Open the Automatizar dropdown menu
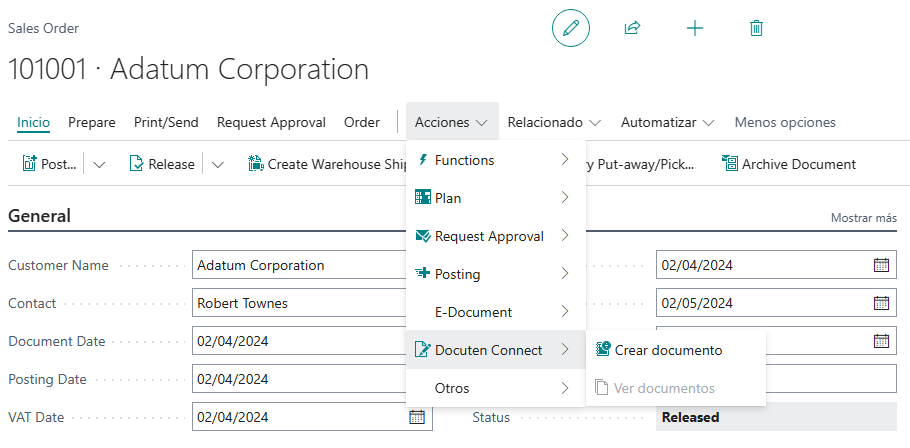The width and height of the screenshot is (910, 448). 667,122
